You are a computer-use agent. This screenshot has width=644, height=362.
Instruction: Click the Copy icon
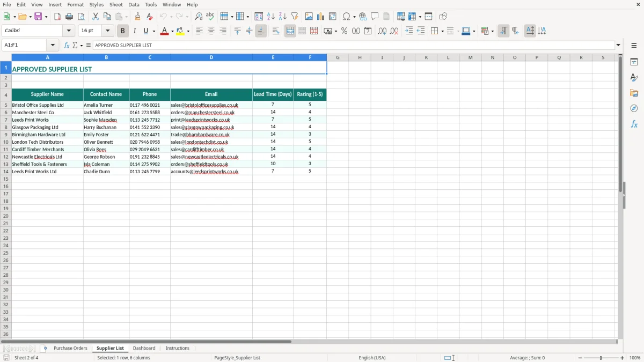pyautogui.click(x=107, y=17)
